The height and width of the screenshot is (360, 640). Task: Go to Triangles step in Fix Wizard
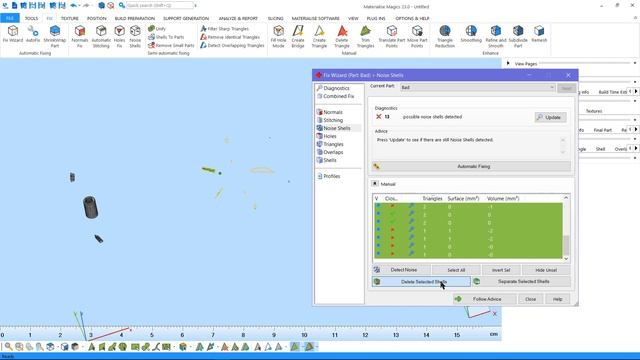pos(330,144)
